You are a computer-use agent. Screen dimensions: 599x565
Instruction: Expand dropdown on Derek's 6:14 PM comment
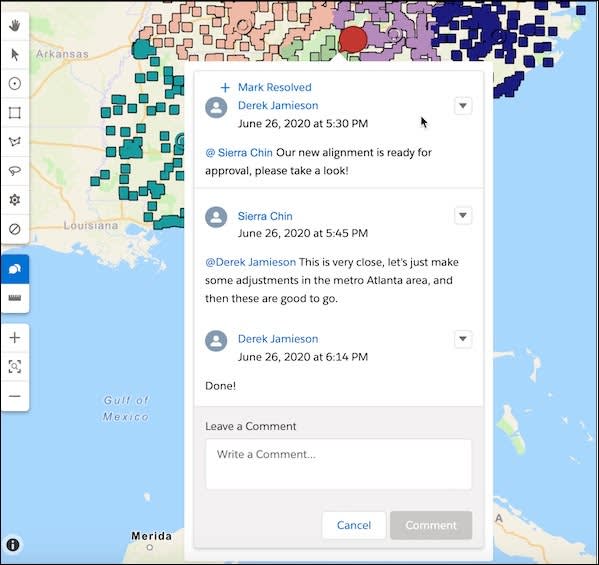point(463,339)
